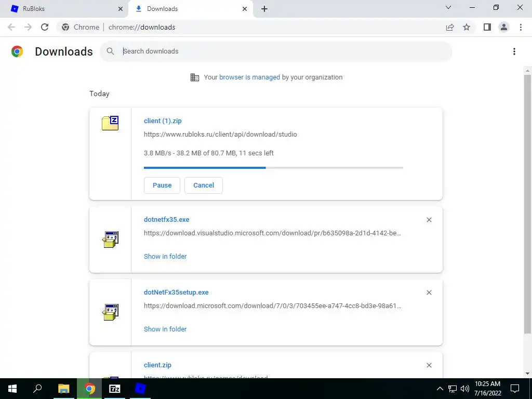This screenshot has height=399, width=532.
Task: Click the rubloks.ru download source URL
Action: coord(220,135)
